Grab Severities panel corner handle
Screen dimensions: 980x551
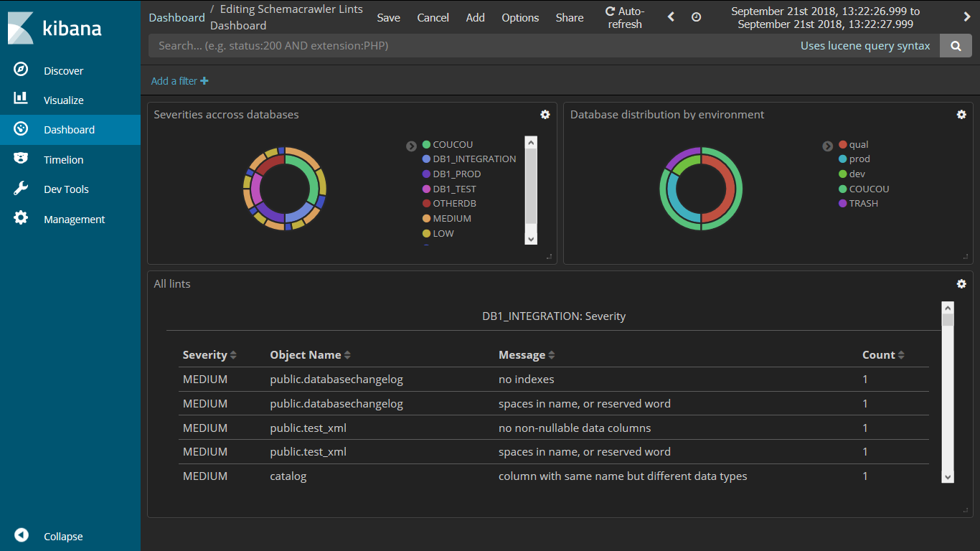tap(549, 256)
